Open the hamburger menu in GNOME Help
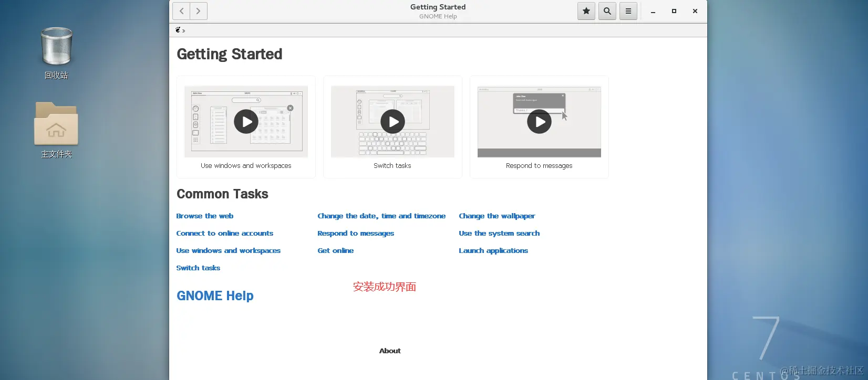The height and width of the screenshot is (380, 868). pos(628,11)
